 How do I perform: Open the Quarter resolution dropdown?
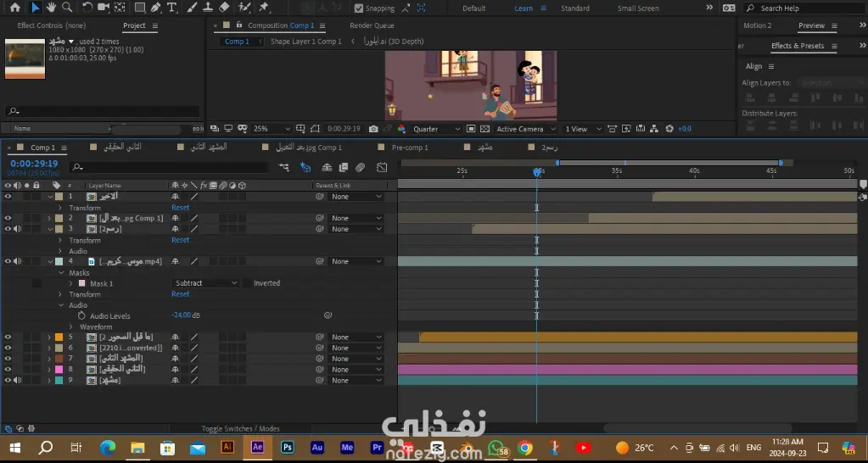tap(437, 128)
